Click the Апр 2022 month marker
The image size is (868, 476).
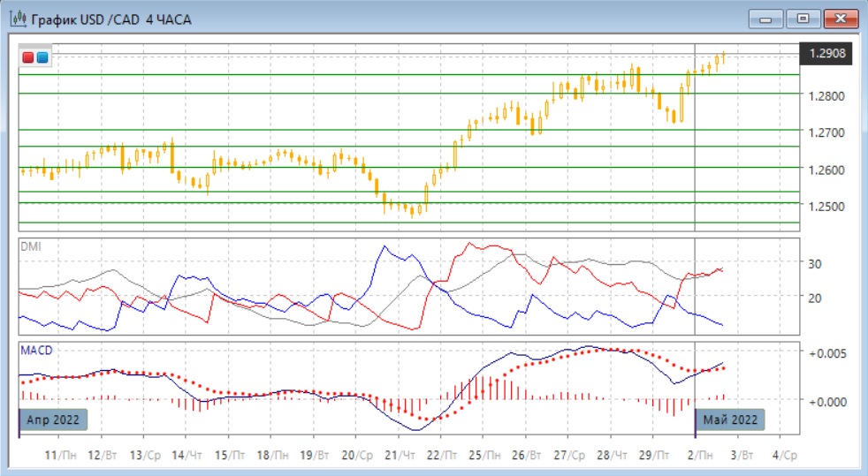pos(54,420)
